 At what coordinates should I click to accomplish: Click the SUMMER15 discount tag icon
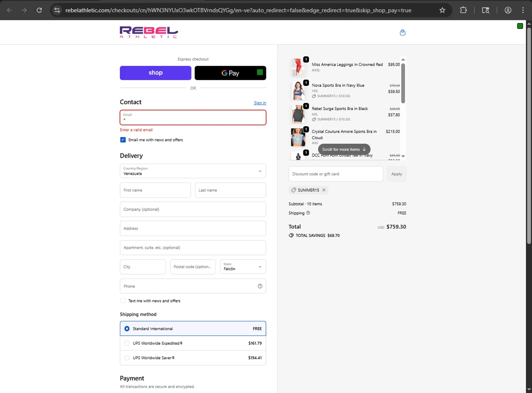(x=294, y=190)
